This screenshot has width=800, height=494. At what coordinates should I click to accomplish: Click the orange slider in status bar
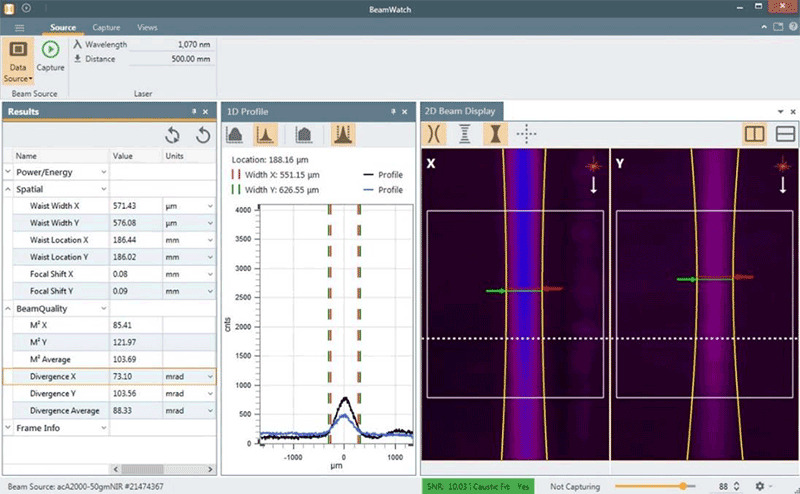[683, 486]
